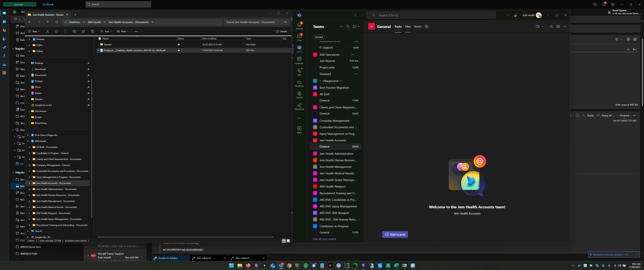This screenshot has width=644, height=270.
Task: Add a tab with the plus icon beside Notes
Action: point(426,27)
